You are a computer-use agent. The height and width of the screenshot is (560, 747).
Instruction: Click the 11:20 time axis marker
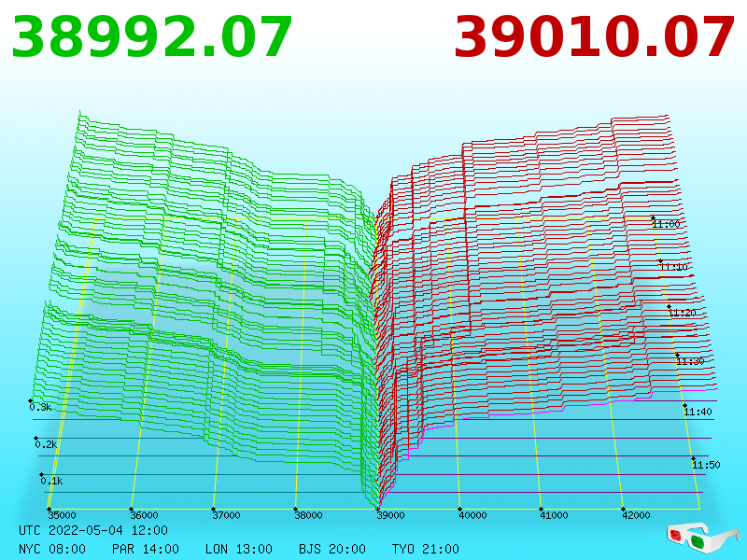click(x=683, y=313)
